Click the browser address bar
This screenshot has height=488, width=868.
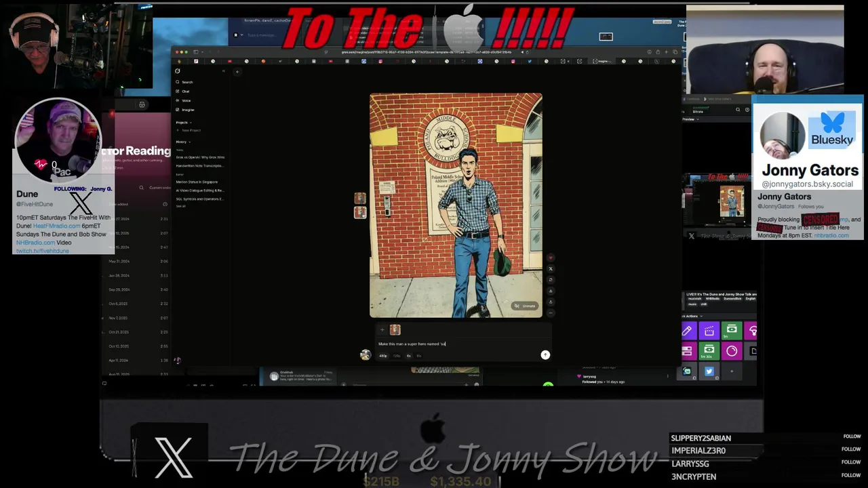[x=427, y=52]
